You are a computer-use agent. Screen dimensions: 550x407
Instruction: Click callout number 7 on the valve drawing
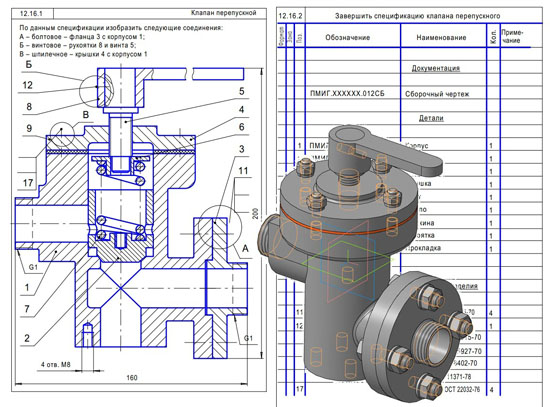point(27,309)
